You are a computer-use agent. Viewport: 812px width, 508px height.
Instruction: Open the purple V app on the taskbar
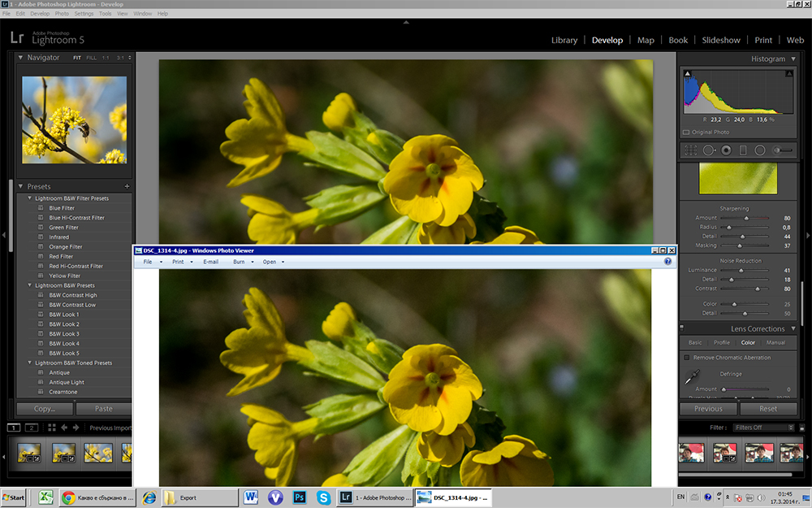(x=275, y=497)
